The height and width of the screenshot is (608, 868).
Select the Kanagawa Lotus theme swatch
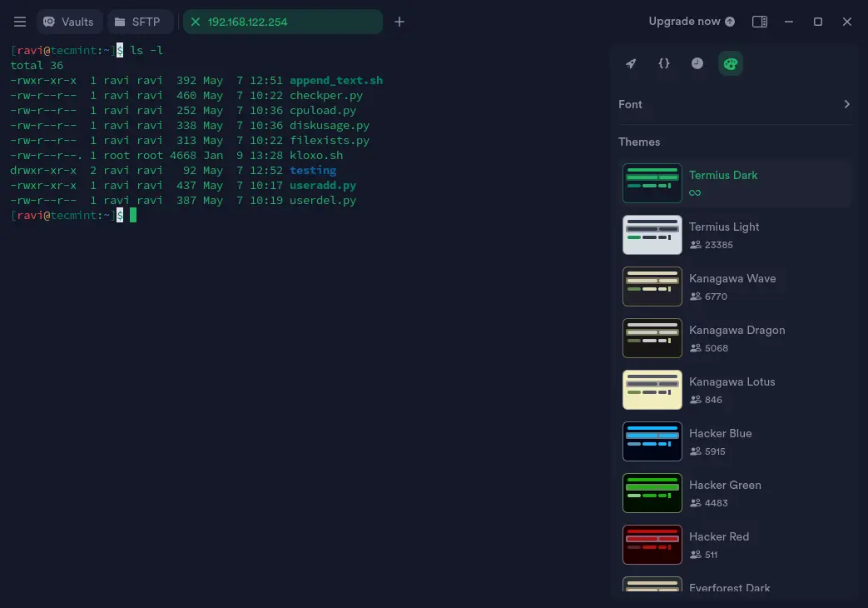652,390
